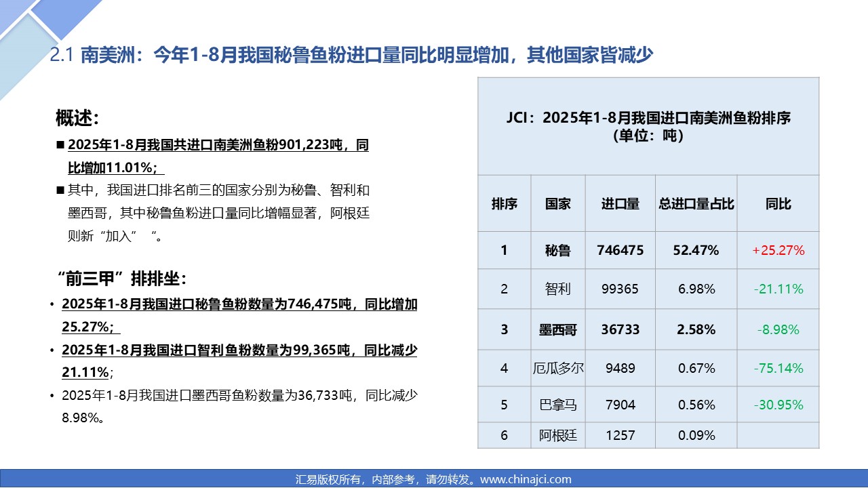Click the 墨西哥 cell in the table
Viewport: 868px width, 488px height.
tap(557, 330)
